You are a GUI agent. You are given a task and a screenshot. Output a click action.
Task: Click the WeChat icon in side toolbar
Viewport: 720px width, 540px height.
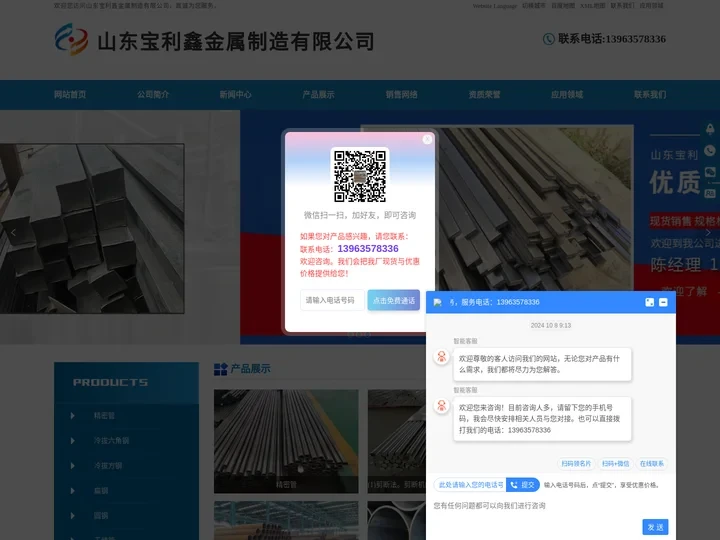tap(710, 172)
